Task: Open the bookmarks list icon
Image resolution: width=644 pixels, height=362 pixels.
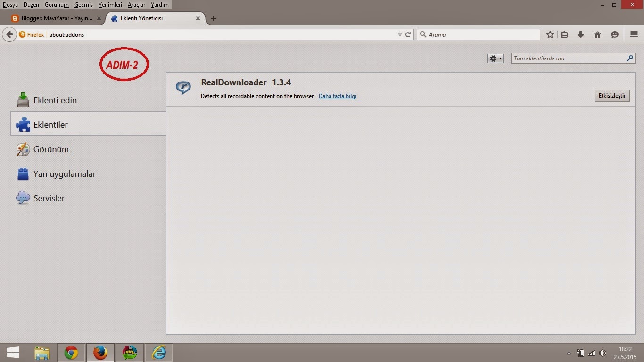Action: pos(564,34)
